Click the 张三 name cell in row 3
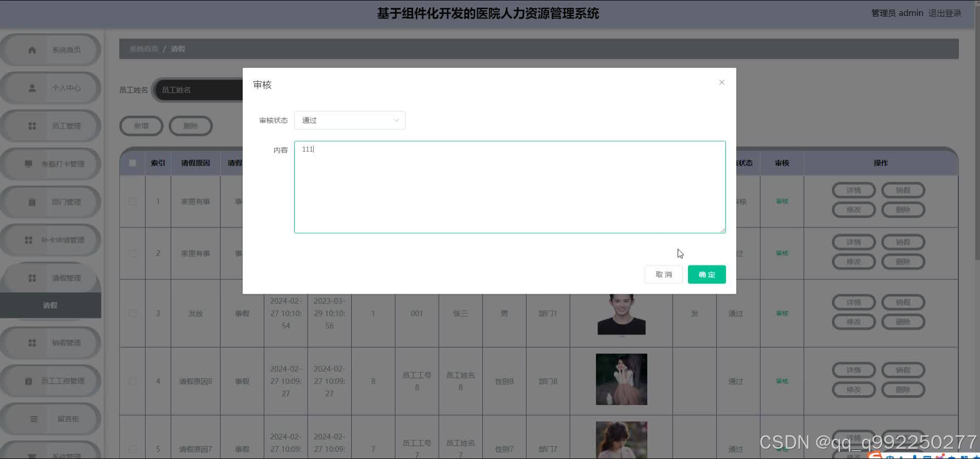The height and width of the screenshot is (459, 980). (460, 313)
